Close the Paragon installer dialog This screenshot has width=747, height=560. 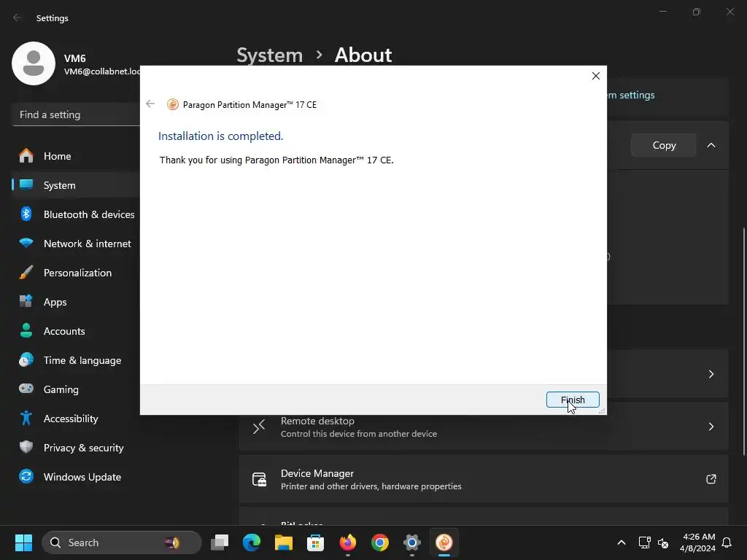pyautogui.click(x=595, y=76)
